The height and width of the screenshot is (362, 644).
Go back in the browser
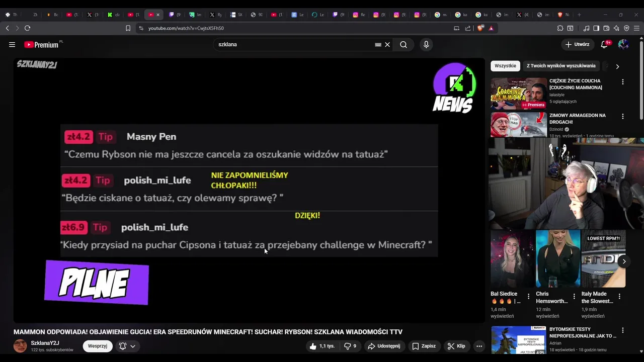click(7, 28)
